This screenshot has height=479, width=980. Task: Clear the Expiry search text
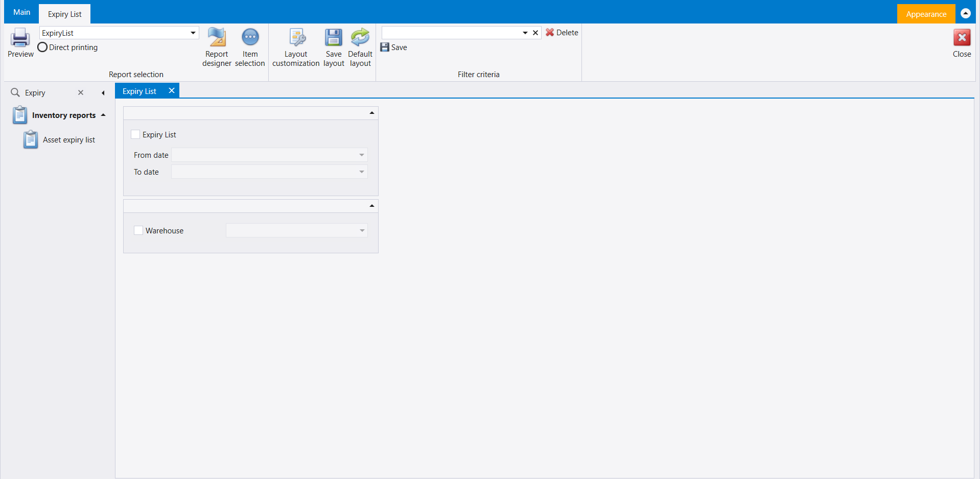point(81,92)
